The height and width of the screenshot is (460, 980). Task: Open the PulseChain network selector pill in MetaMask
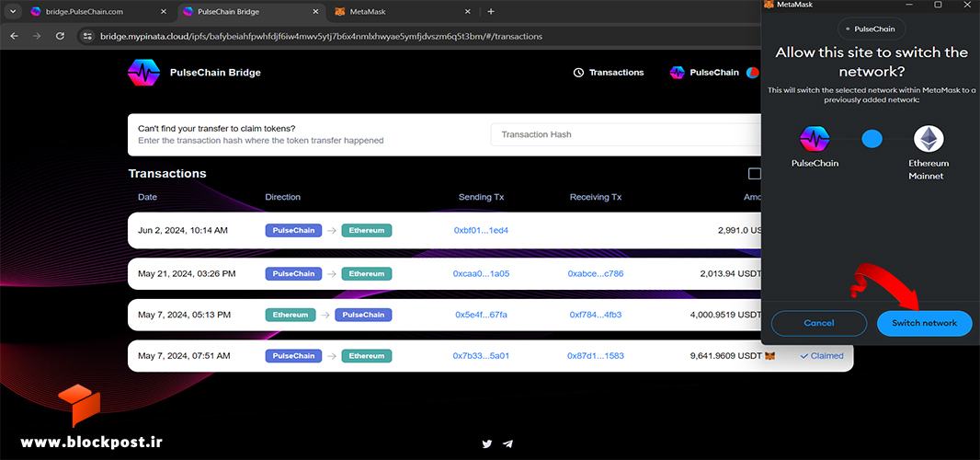tap(872, 29)
